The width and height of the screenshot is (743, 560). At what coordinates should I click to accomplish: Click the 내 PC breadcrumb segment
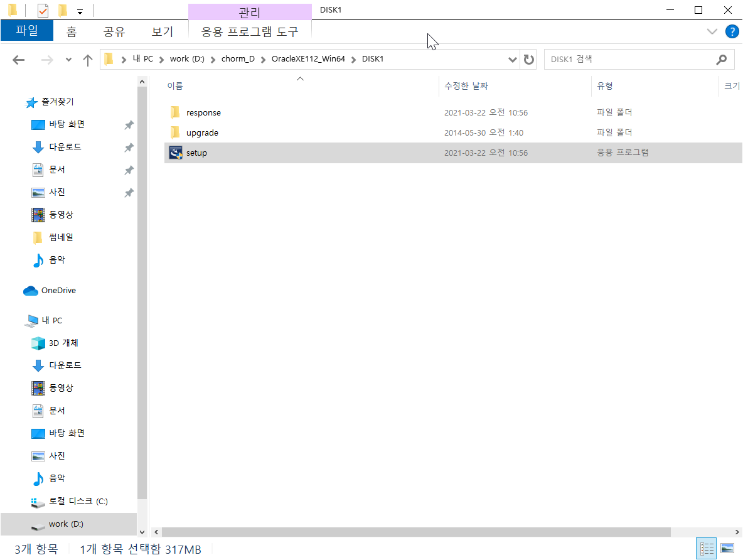click(142, 59)
